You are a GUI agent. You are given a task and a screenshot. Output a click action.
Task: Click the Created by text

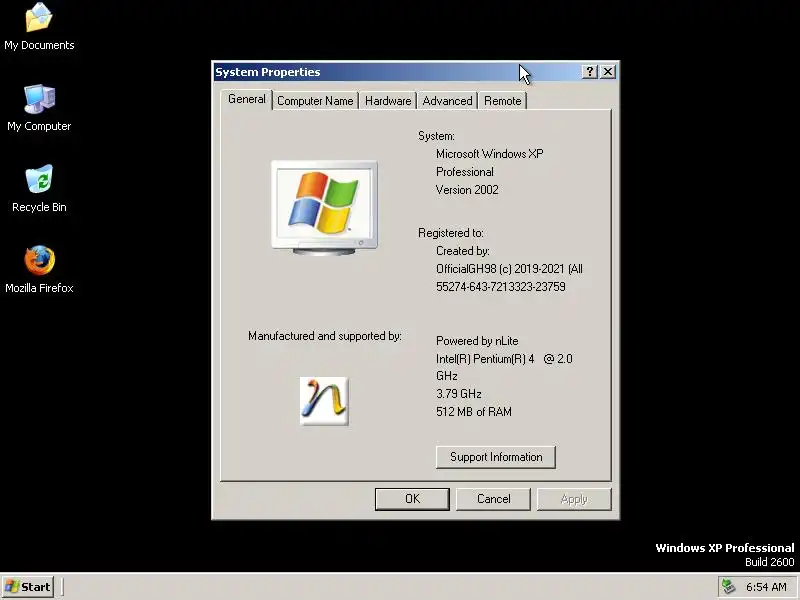pyautogui.click(x=463, y=251)
